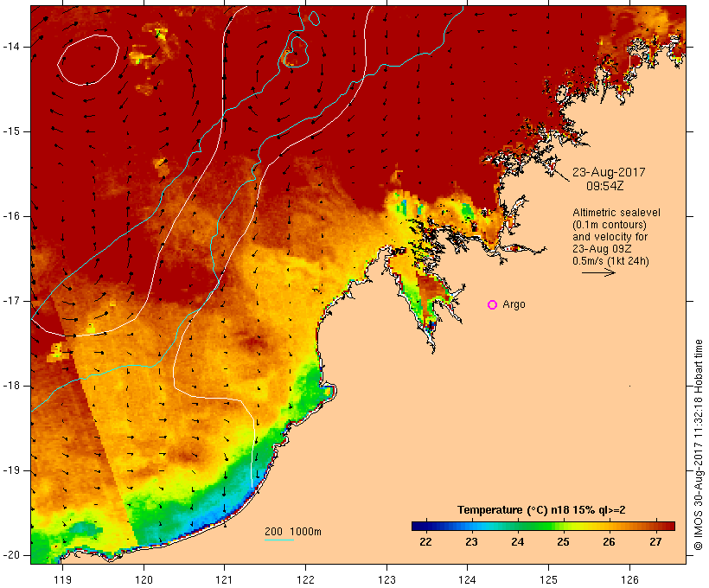Click the temperature colorbar title text
The height and width of the screenshot is (588, 709).
pyautogui.click(x=541, y=510)
